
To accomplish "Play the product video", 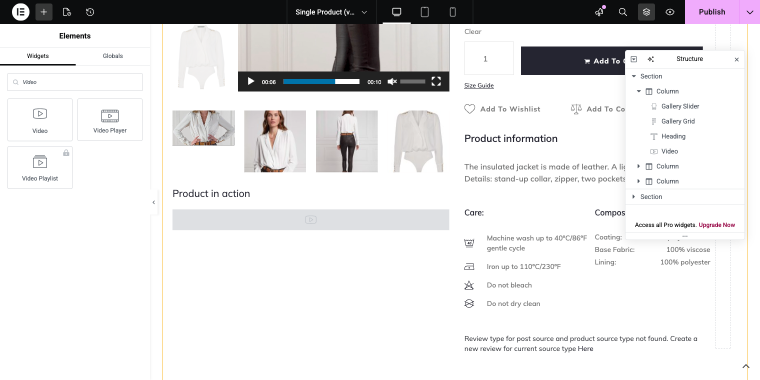I will point(251,81).
